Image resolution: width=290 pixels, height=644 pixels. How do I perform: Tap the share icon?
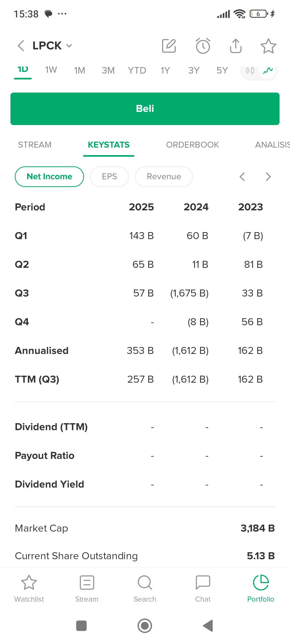[235, 46]
